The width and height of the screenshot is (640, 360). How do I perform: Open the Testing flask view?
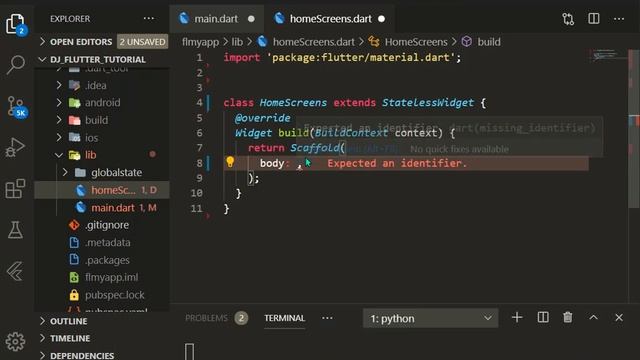click(16, 230)
